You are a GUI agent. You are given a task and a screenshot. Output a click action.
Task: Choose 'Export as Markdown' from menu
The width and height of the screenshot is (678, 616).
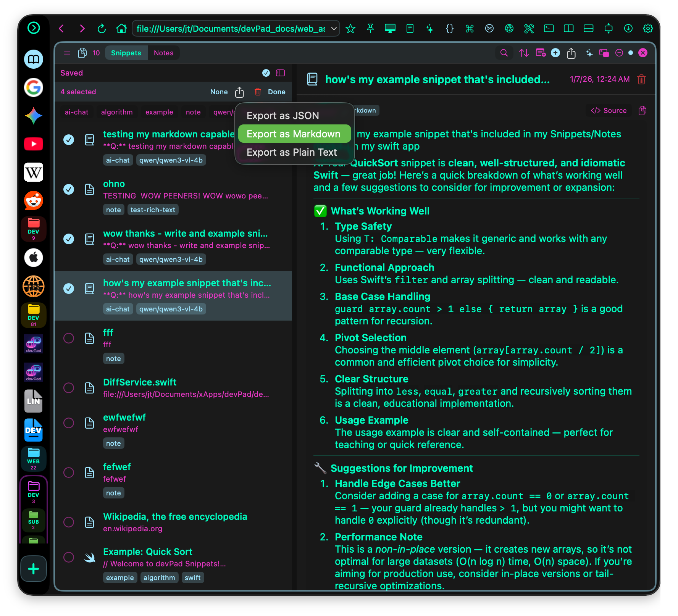[294, 134]
